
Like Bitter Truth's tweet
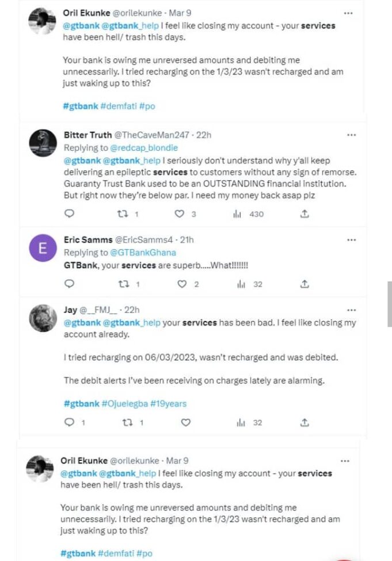point(180,214)
